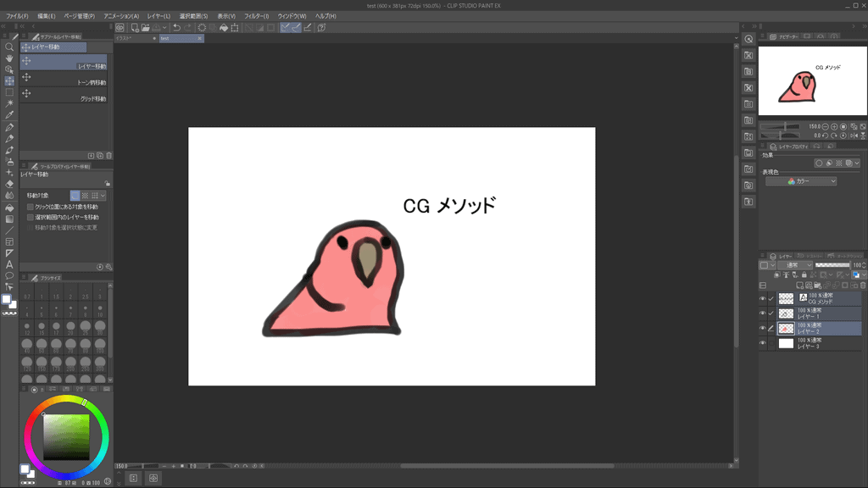This screenshot has width=868, height=488.
Task: Select the Eraser tool
Action: click(x=9, y=183)
